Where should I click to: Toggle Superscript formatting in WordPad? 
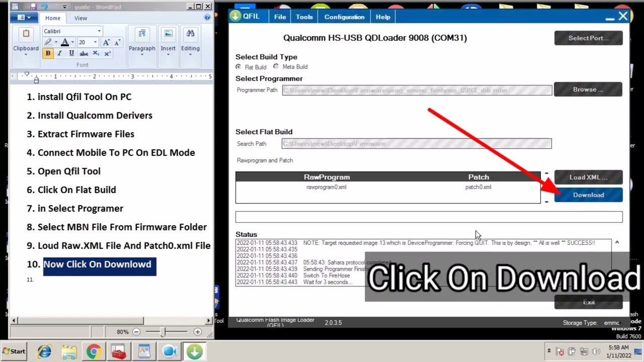(x=107, y=53)
